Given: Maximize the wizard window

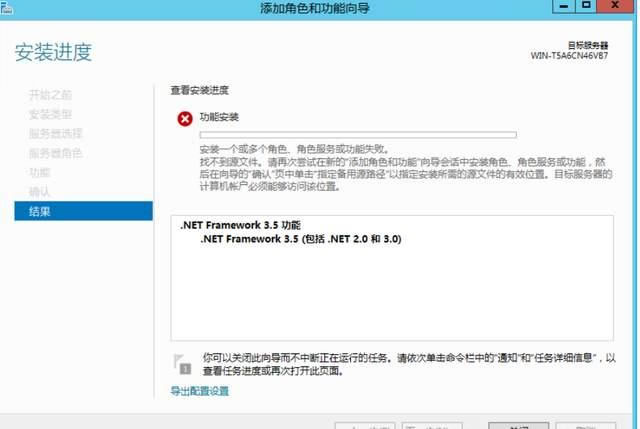Looking at the screenshot, I should click(x=586, y=8).
